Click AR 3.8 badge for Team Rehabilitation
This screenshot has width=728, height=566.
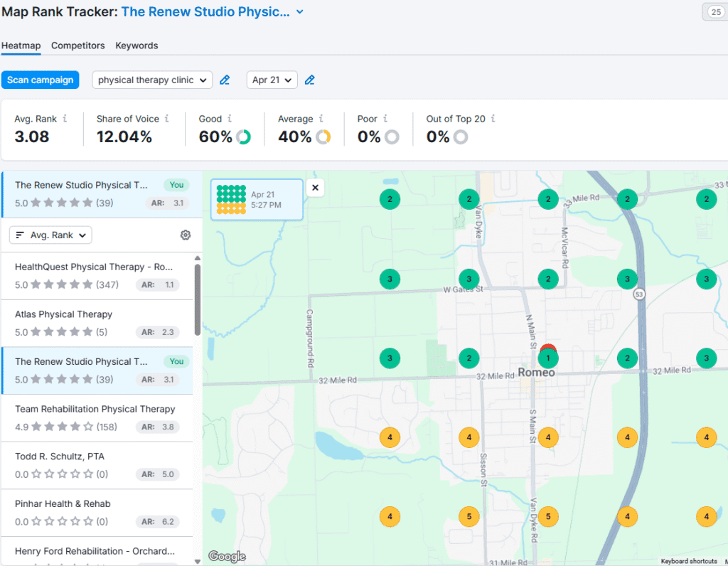[157, 427]
